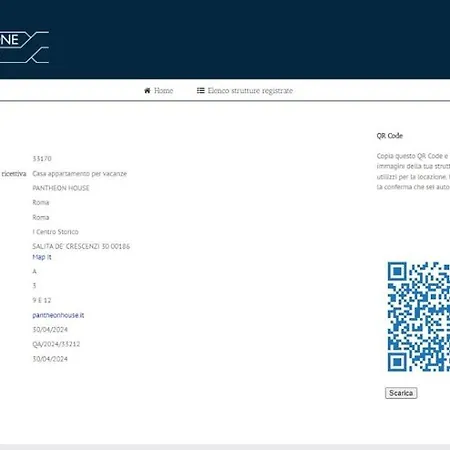Click the PANTHEON HOUSE name text
The height and width of the screenshot is (450, 450).
[61, 188]
